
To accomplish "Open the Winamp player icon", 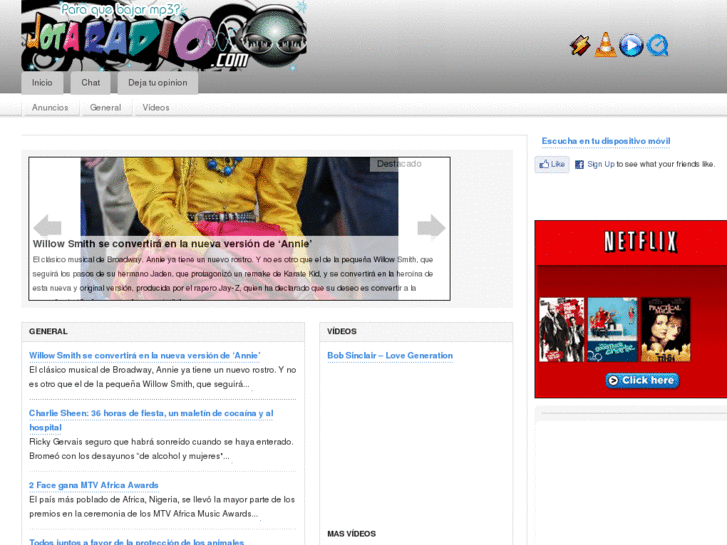I will 580,45.
